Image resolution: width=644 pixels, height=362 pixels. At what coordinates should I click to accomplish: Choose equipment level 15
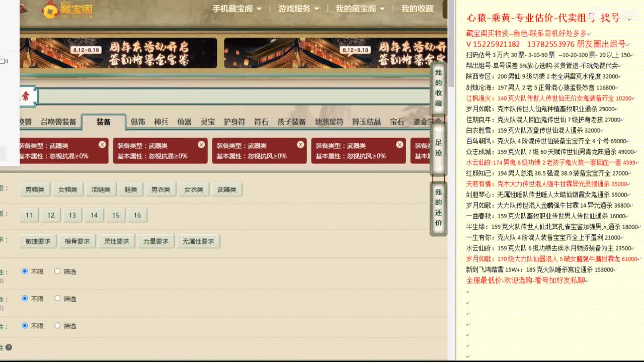click(x=116, y=215)
